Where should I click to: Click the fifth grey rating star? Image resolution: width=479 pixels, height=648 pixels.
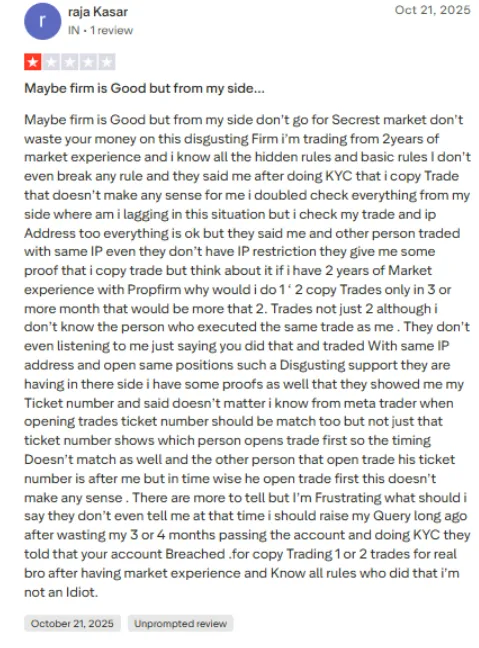point(107,62)
